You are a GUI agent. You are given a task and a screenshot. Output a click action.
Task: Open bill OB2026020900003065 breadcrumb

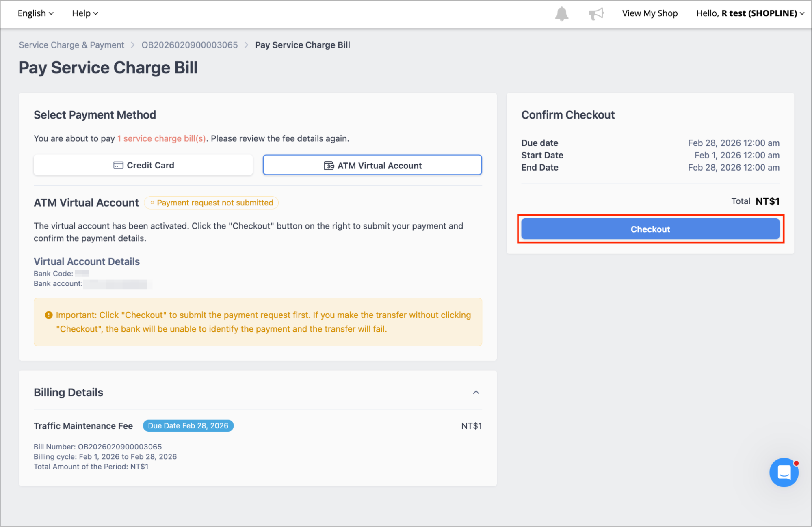click(x=189, y=45)
